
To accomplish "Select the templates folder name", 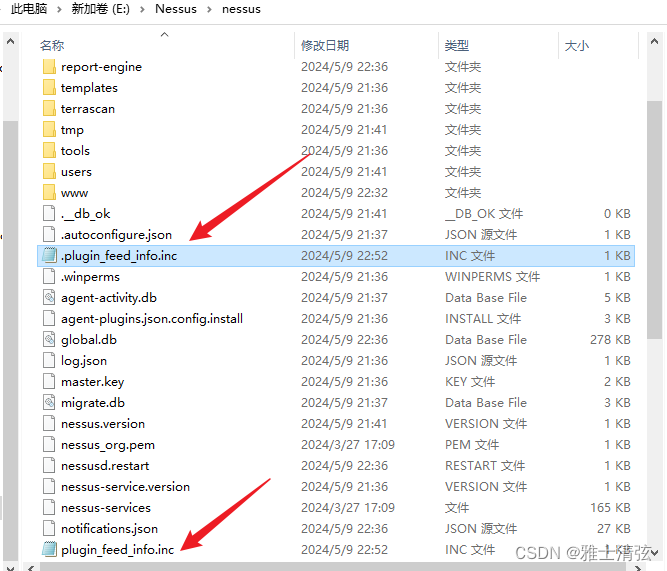I will click(x=89, y=88).
